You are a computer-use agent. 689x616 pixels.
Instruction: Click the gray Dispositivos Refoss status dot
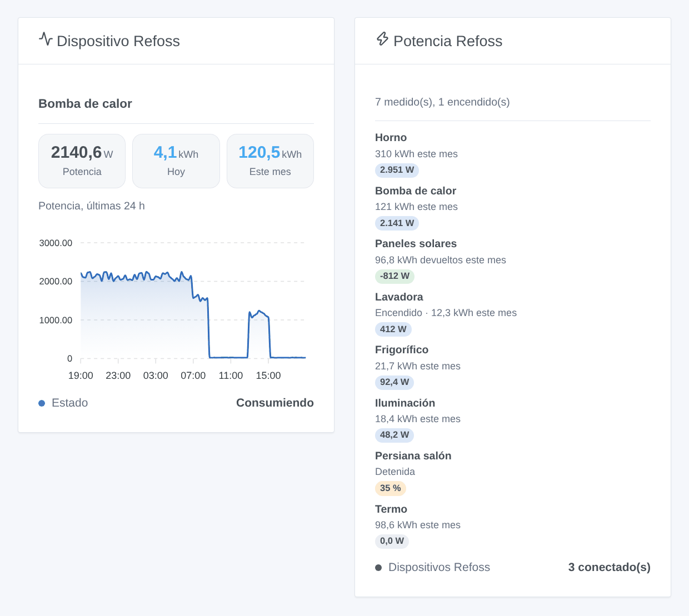(378, 568)
